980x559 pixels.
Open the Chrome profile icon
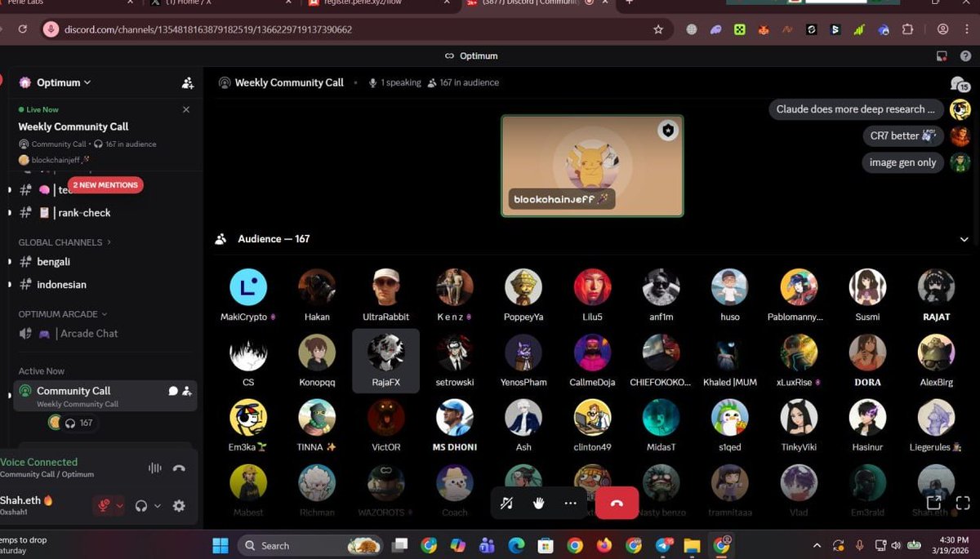(943, 29)
